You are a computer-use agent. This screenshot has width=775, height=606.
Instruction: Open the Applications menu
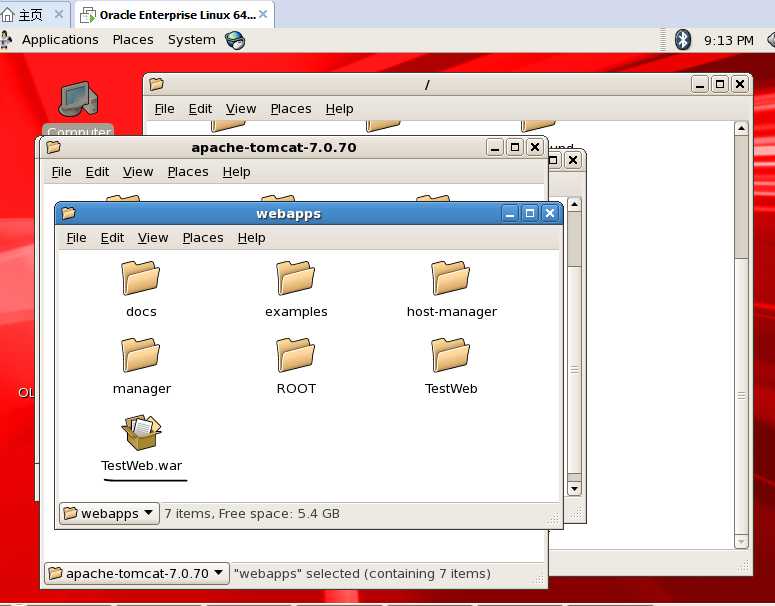click(60, 40)
